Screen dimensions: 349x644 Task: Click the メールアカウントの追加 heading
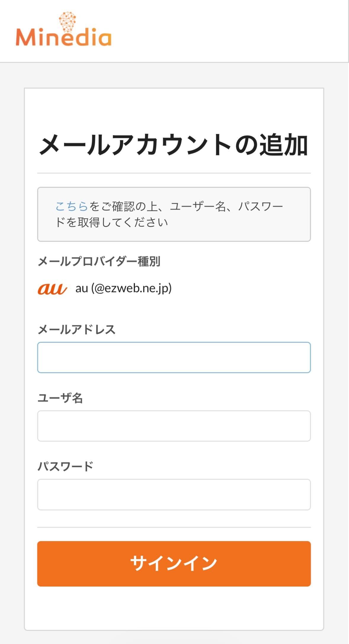pos(174,145)
